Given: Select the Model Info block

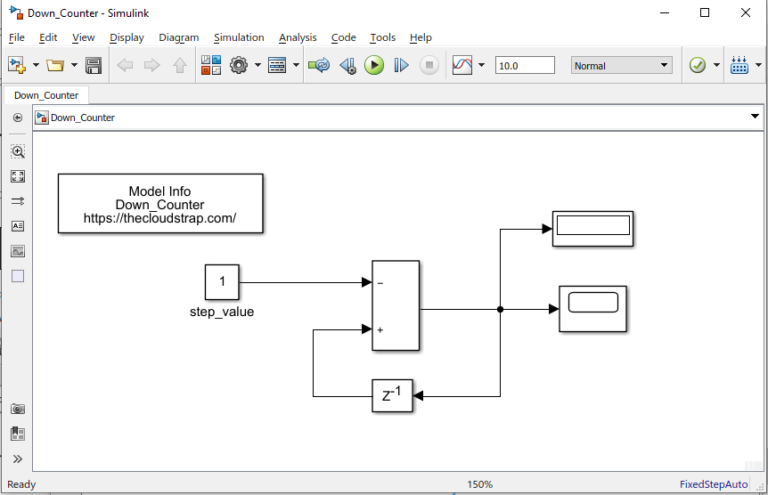Looking at the screenshot, I should pyautogui.click(x=161, y=203).
